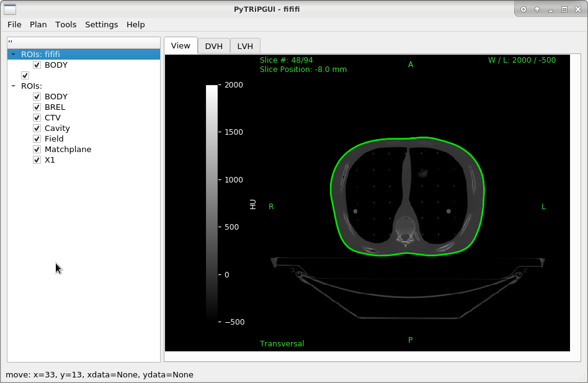Disable the X1 ROI display
The height and width of the screenshot is (383, 588).
click(37, 160)
